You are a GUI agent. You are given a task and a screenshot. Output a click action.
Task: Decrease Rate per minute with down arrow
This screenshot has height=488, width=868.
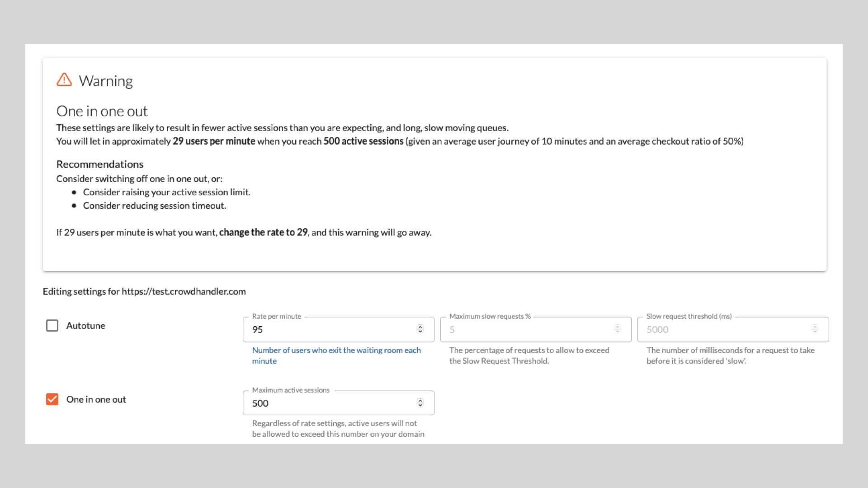point(420,332)
